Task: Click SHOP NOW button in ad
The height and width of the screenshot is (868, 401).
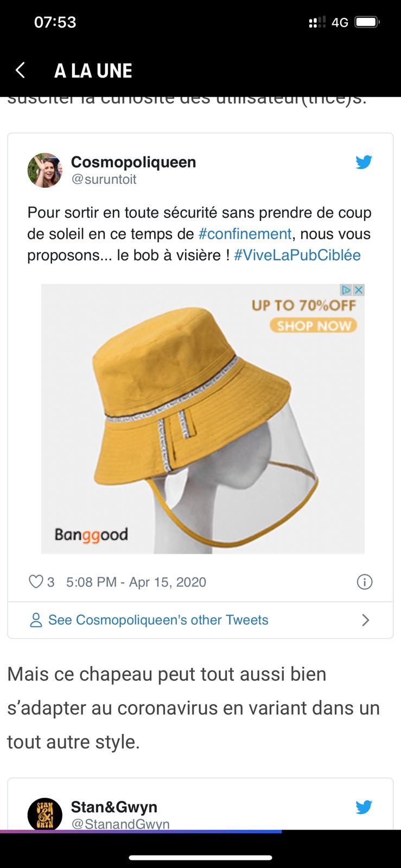Action: tap(314, 325)
